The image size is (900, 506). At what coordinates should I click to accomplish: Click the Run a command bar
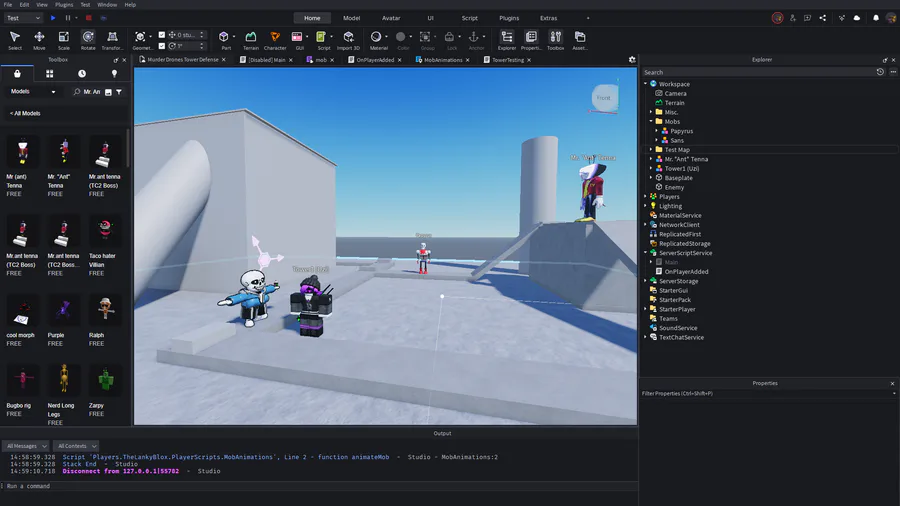(319, 486)
